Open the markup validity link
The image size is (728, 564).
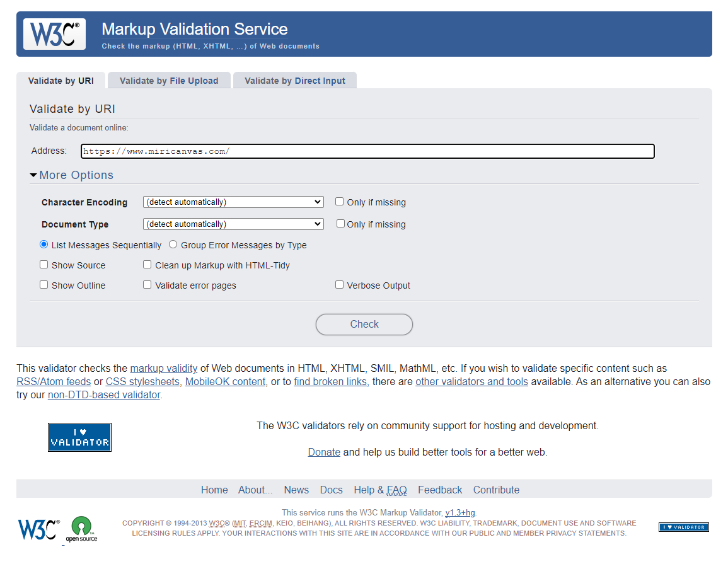[x=163, y=369]
